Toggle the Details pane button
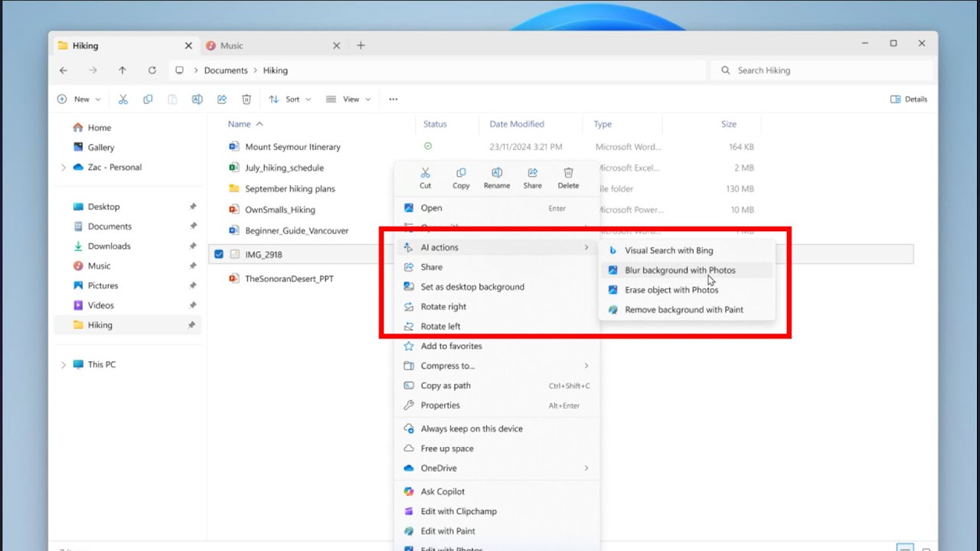This screenshot has width=980, height=551. [909, 99]
